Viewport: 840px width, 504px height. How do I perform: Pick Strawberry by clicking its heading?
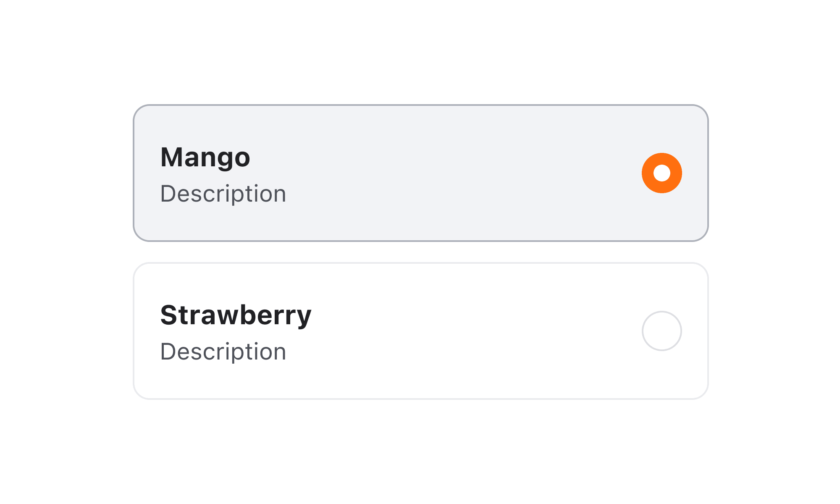(236, 315)
